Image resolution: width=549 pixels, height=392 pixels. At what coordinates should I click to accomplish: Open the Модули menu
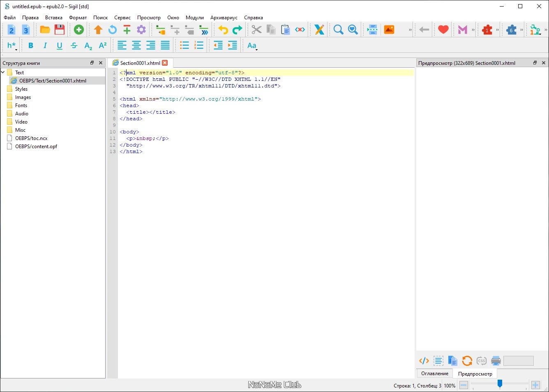point(194,18)
